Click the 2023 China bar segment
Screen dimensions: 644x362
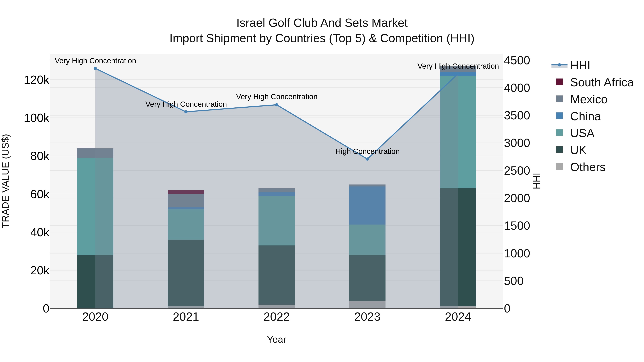(x=367, y=205)
